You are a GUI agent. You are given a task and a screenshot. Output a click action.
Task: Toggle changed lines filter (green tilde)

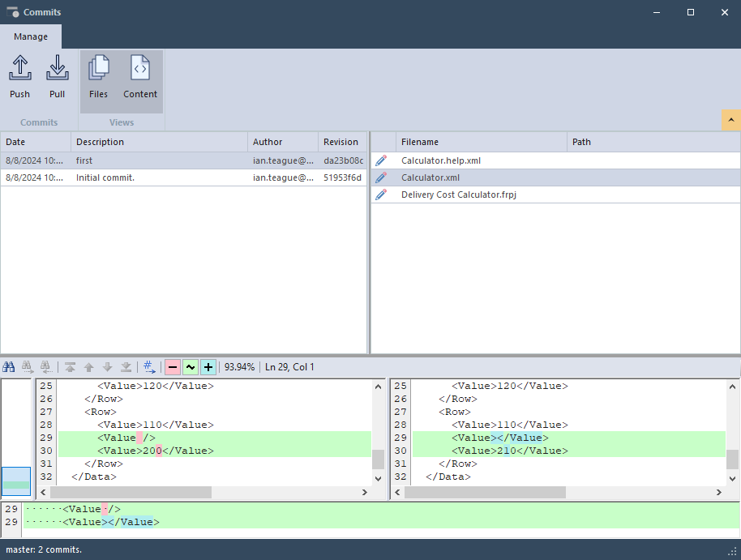pyautogui.click(x=190, y=367)
